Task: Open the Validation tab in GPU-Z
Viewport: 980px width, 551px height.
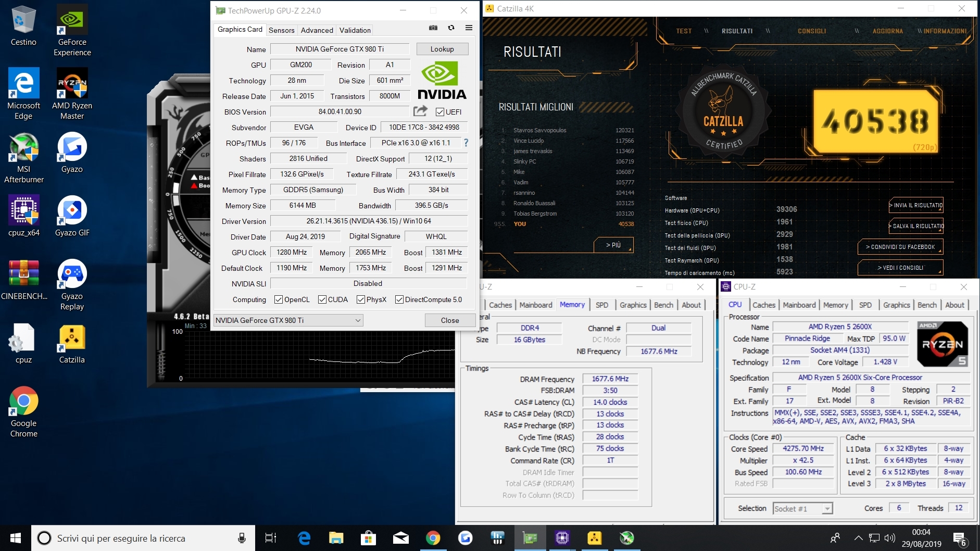Action: 355,30
